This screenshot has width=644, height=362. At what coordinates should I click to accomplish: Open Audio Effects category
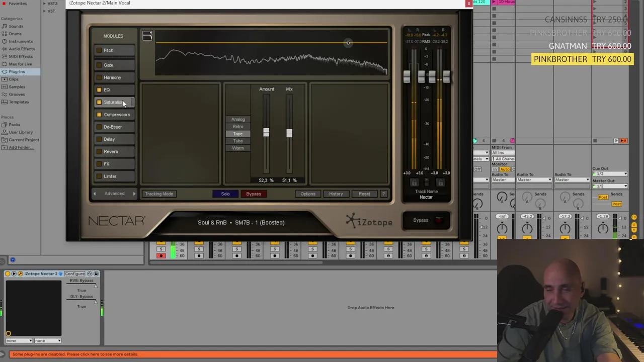[x=22, y=49]
